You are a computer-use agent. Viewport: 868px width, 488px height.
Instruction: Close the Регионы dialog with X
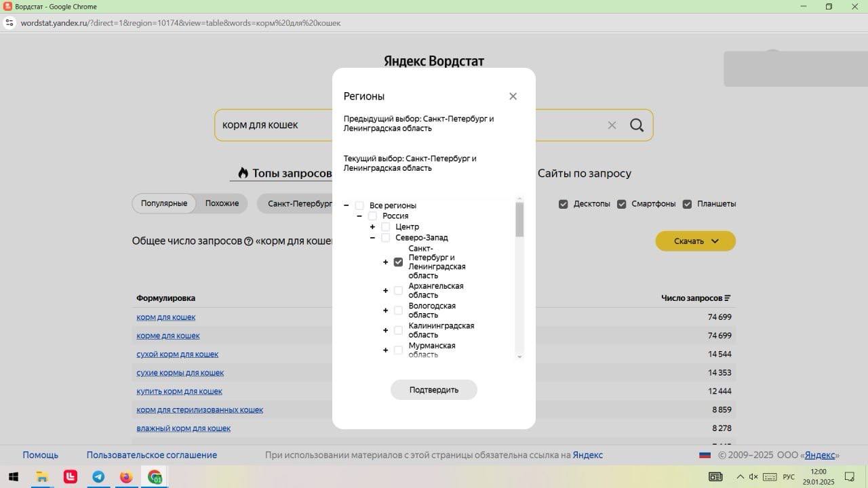coord(513,96)
